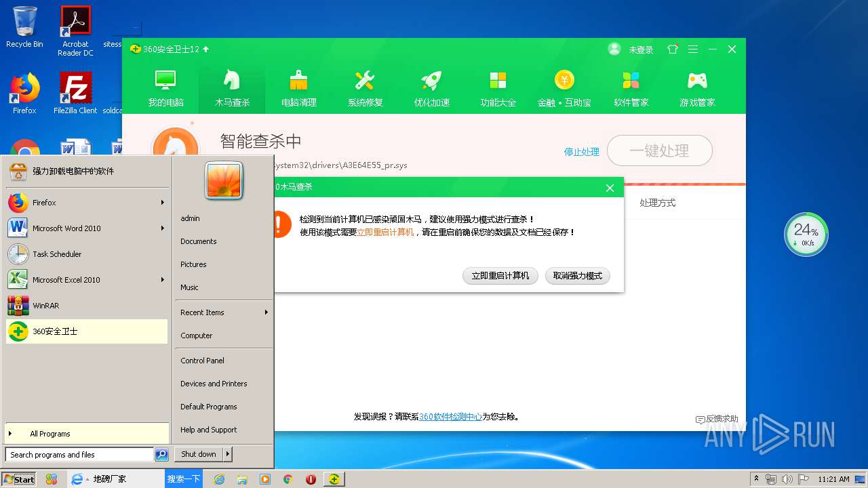
Task: Expand Microsoft Excel 2010 jump list arrow
Action: click(x=163, y=280)
